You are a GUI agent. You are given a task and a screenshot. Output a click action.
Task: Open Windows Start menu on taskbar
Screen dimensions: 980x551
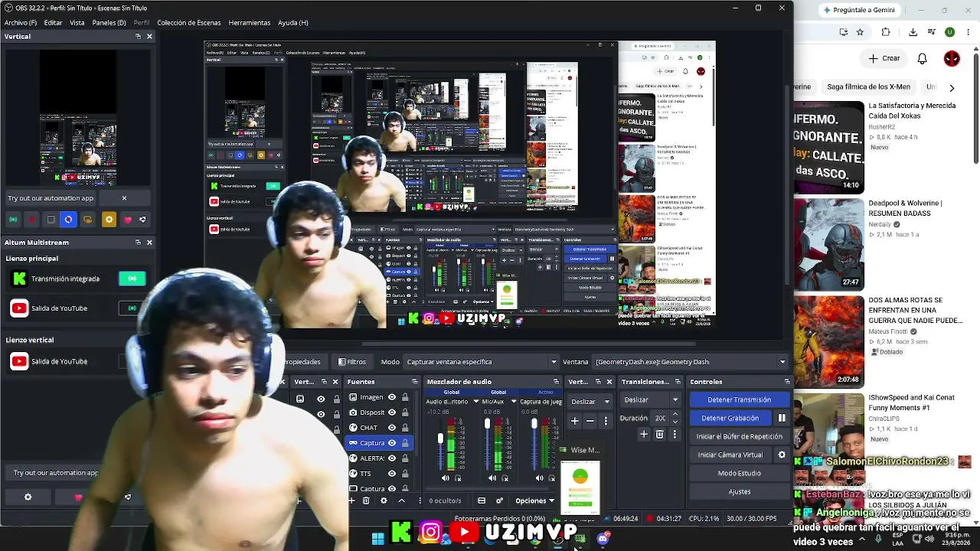point(378,539)
